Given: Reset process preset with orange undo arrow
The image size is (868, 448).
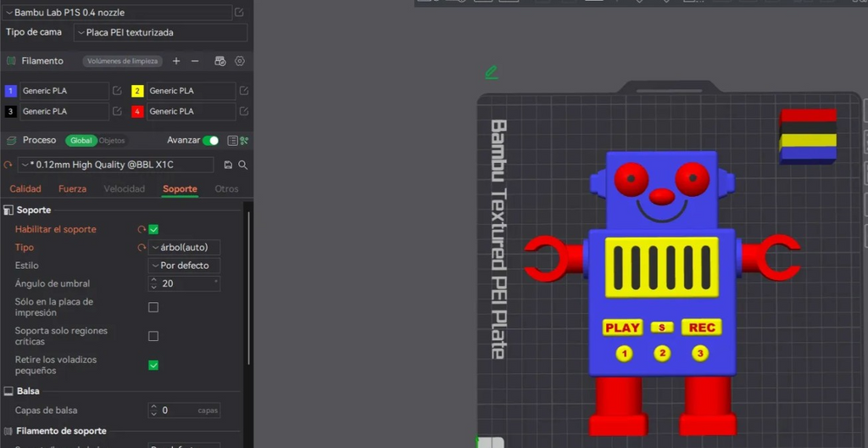Looking at the screenshot, I should 8,165.
